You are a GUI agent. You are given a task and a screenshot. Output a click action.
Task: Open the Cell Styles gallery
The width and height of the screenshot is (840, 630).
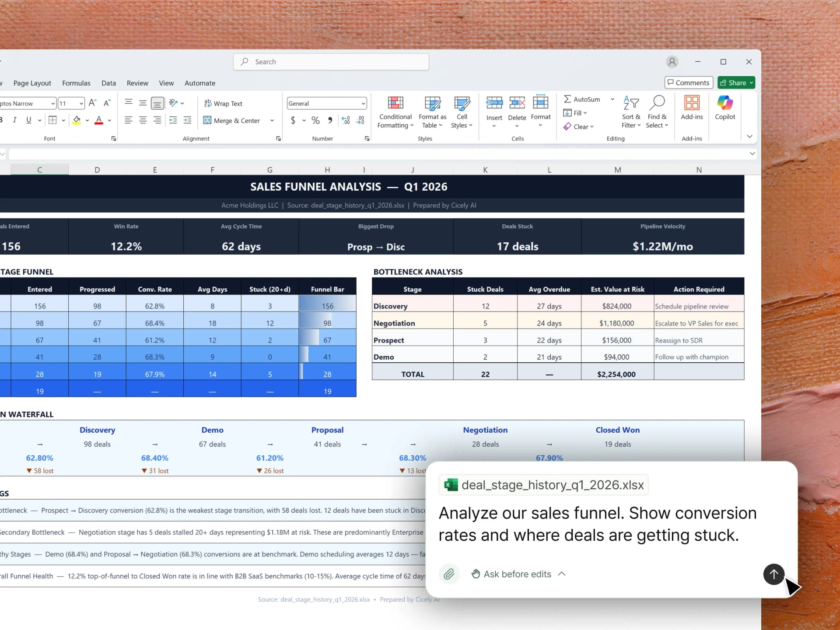point(462,112)
